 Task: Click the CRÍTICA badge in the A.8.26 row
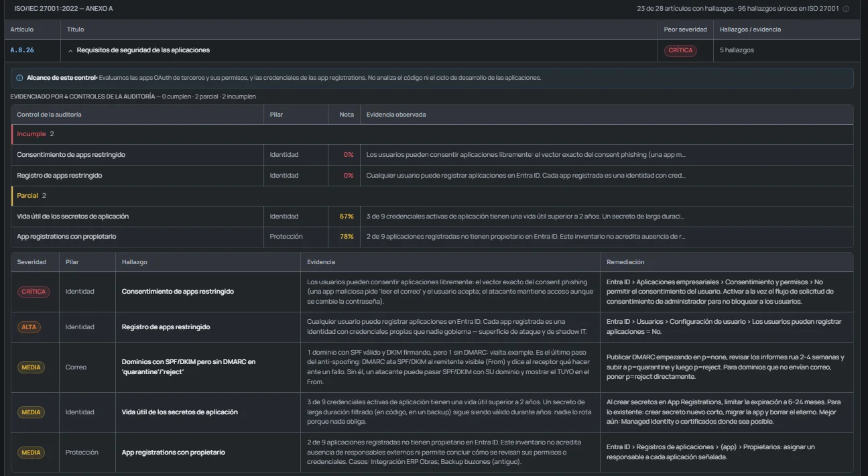[x=680, y=50]
